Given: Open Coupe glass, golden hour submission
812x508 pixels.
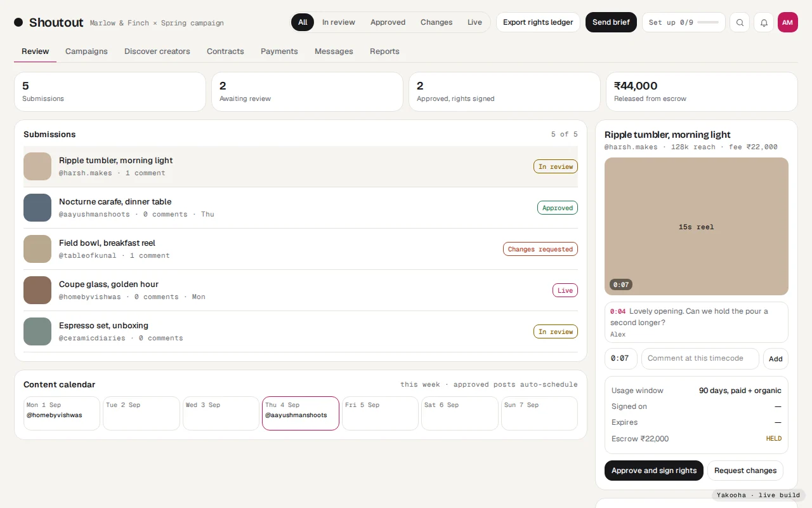Looking at the screenshot, I should (301, 290).
